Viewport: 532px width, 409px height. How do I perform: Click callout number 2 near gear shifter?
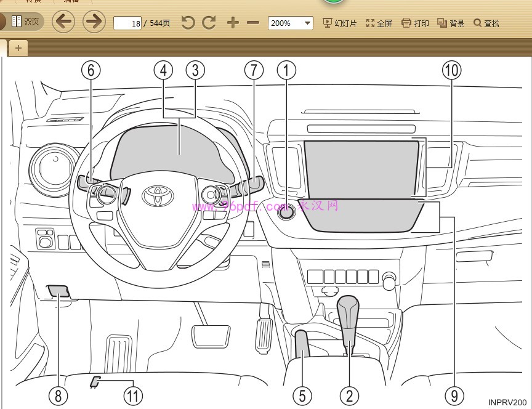(x=349, y=395)
